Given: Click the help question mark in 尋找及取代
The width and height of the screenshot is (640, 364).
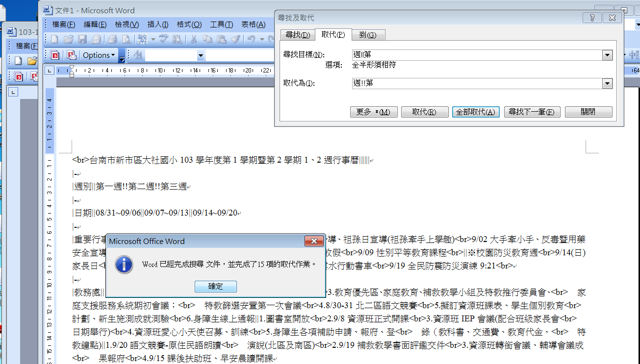Looking at the screenshot, I should point(592,18).
